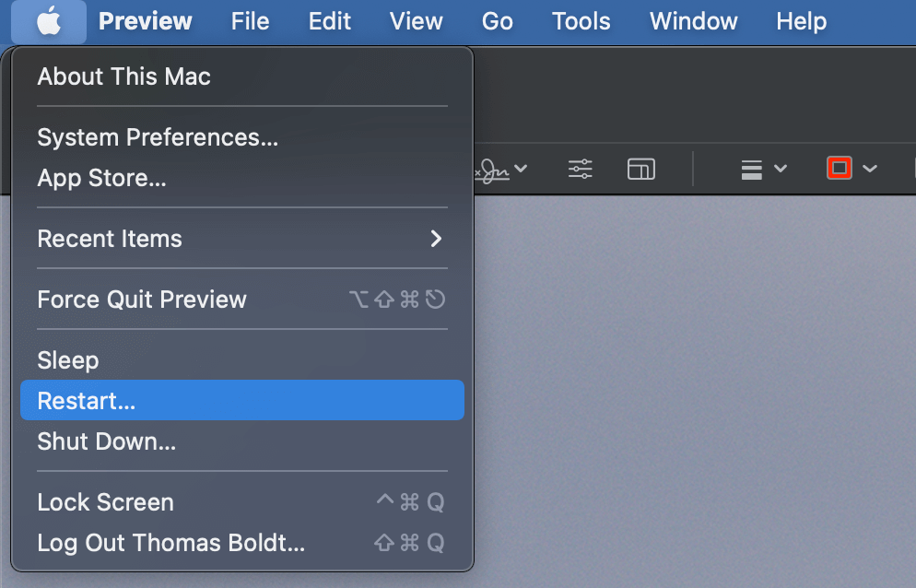Open signature tool dropdown arrow
Image resolution: width=916 pixels, height=588 pixels.
pos(521,169)
